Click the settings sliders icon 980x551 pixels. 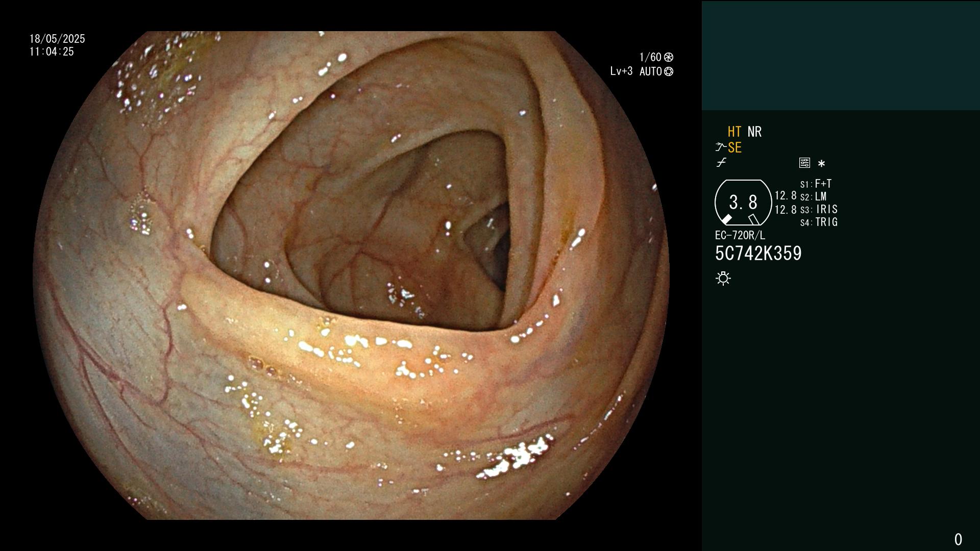coord(804,163)
